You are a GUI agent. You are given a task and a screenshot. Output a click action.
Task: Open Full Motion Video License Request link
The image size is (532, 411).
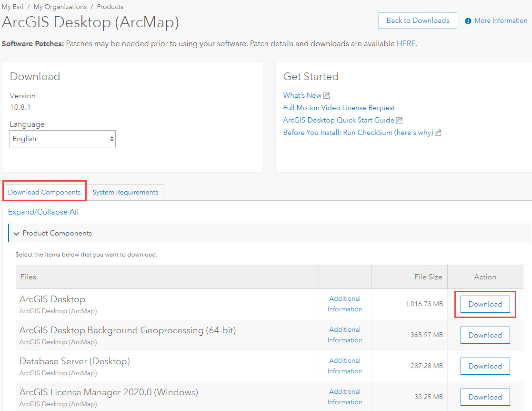point(339,108)
